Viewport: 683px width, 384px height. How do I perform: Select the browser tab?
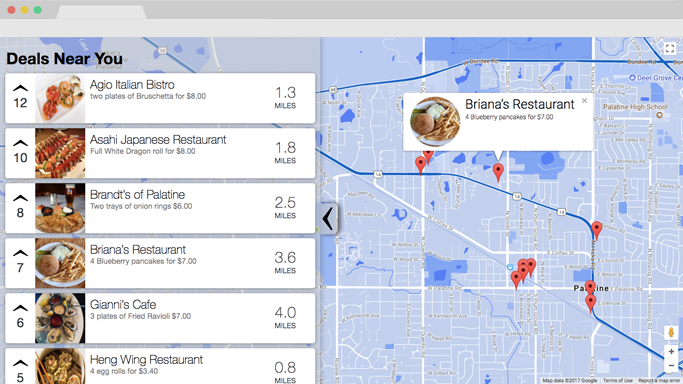(x=101, y=12)
